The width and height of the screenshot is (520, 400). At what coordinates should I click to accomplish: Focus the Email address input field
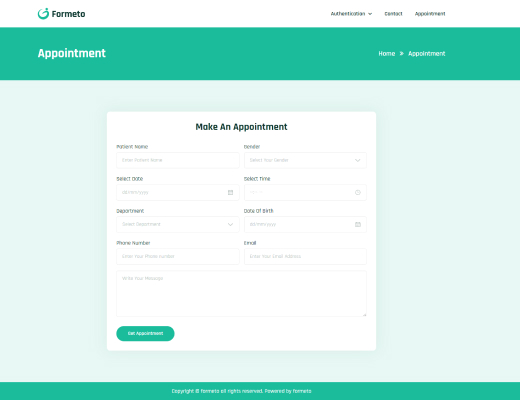(x=305, y=256)
